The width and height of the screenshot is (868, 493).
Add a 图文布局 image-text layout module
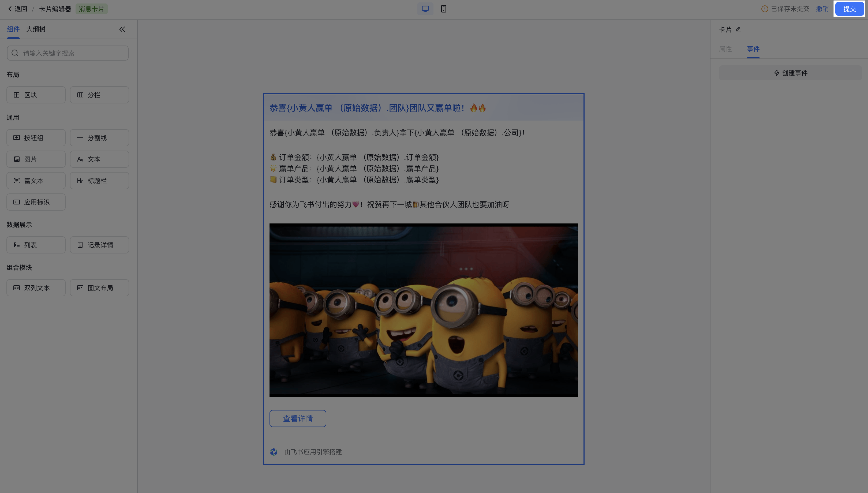(99, 288)
